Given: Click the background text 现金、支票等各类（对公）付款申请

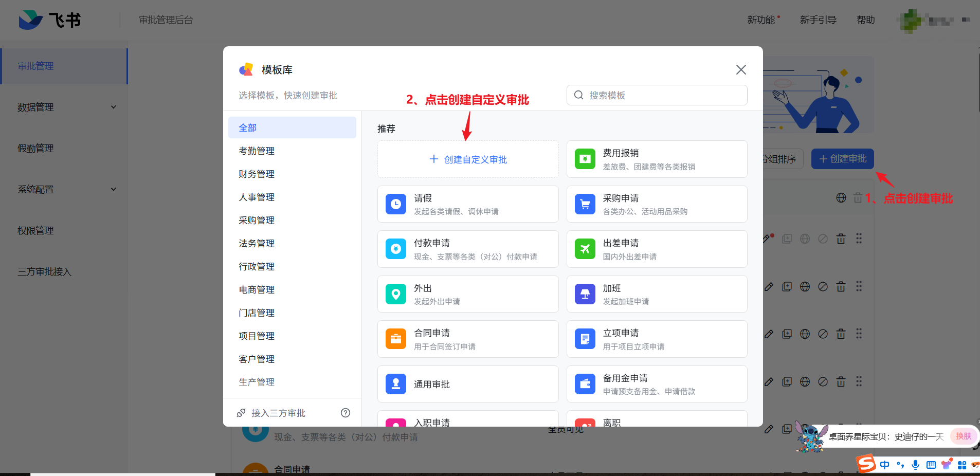Looking at the screenshot, I should click(x=346, y=437).
